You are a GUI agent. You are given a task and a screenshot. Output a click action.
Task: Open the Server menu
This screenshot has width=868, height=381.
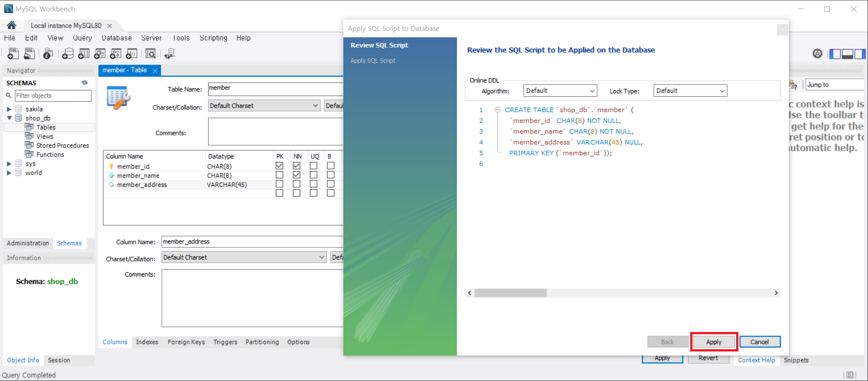pos(151,38)
